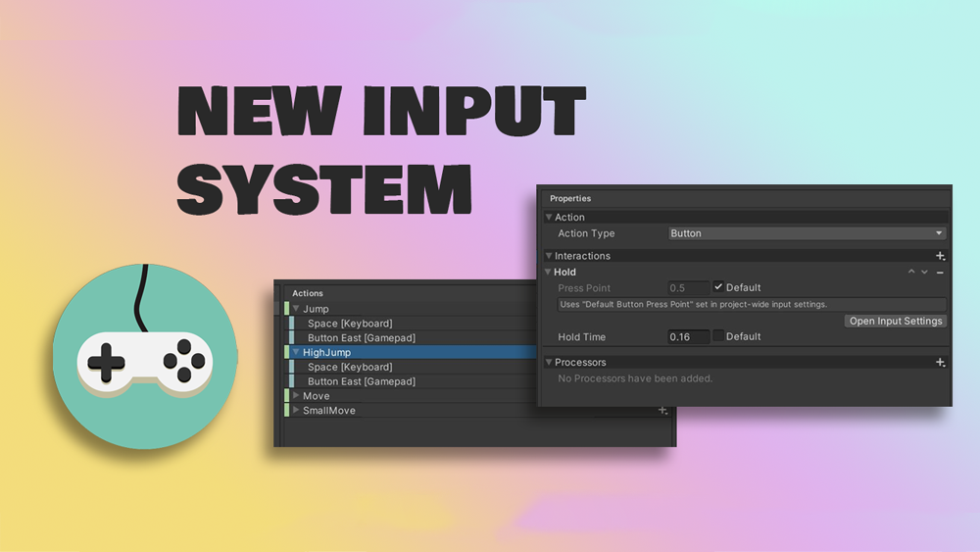Remove the Hold interaction with minus icon
The image size is (980, 552).
940,273
